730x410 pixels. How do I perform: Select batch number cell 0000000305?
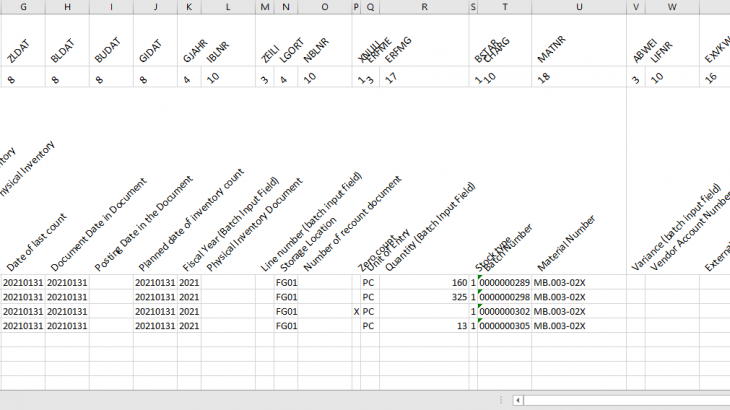point(504,325)
